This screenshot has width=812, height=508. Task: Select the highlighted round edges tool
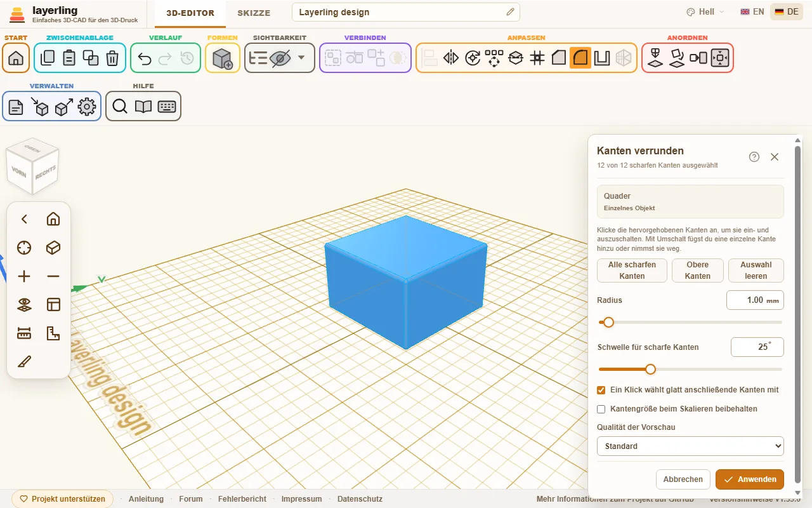580,58
